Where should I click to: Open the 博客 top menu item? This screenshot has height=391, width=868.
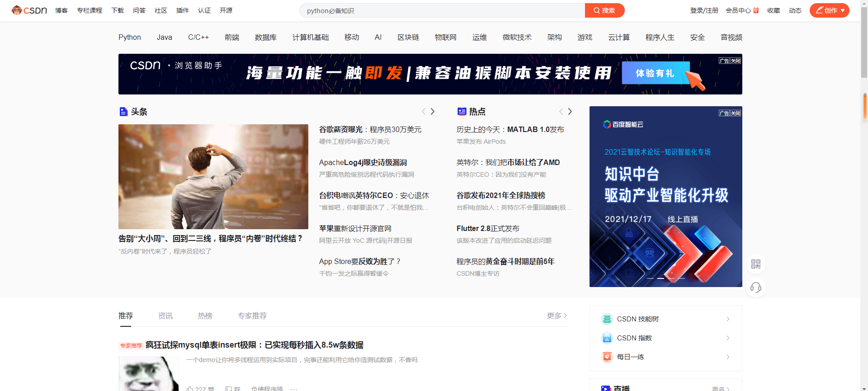(x=61, y=10)
